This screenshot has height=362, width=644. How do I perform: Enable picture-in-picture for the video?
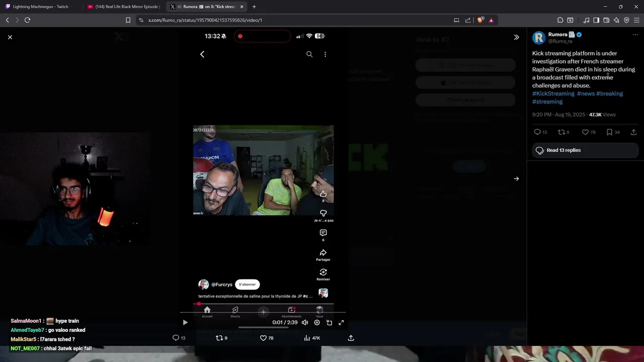[329, 322]
